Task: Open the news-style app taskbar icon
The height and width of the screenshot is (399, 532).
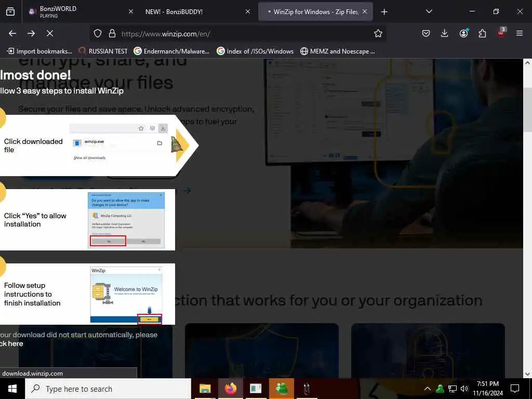Action: (256, 389)
